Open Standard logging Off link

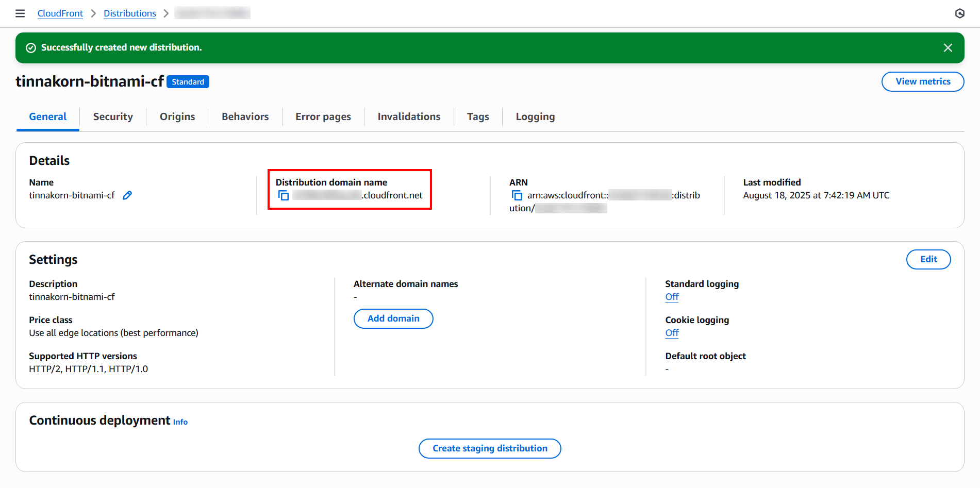click(x=672, y=297)
